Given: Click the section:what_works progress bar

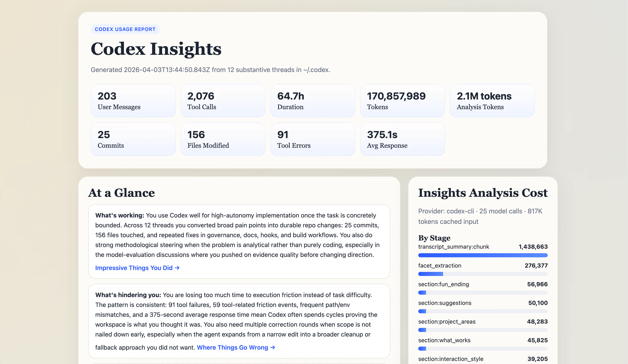Looking at the screenshot, I should tap(483, 349).
